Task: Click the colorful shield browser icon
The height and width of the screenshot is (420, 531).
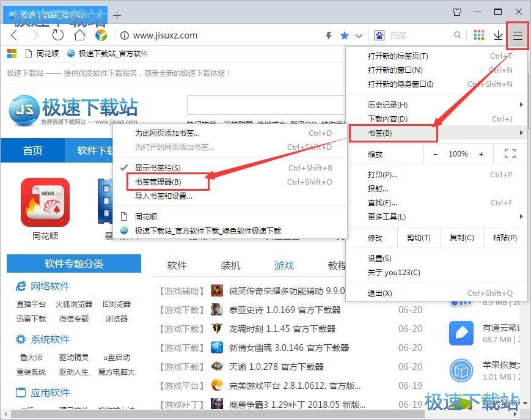Action: (101, 35)
